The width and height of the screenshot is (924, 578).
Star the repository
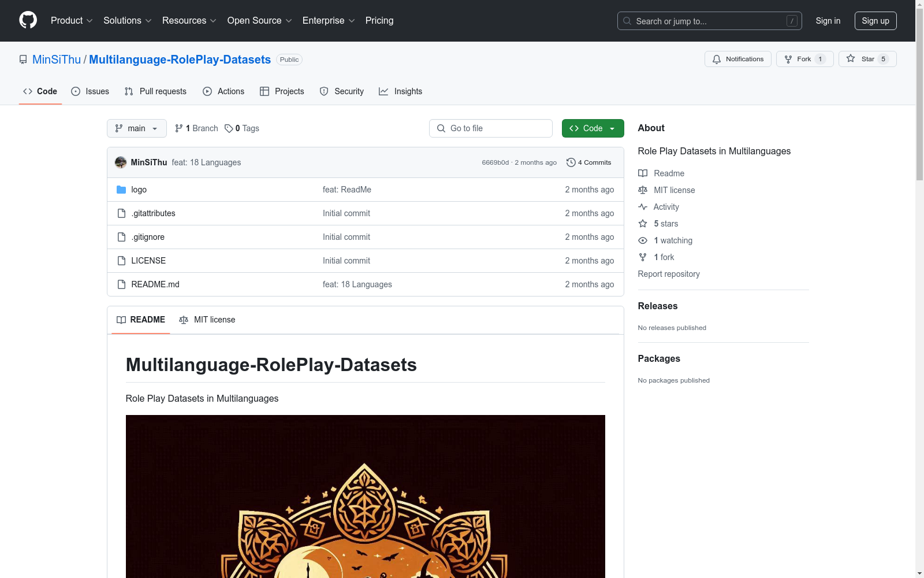[x=867, y=59]
